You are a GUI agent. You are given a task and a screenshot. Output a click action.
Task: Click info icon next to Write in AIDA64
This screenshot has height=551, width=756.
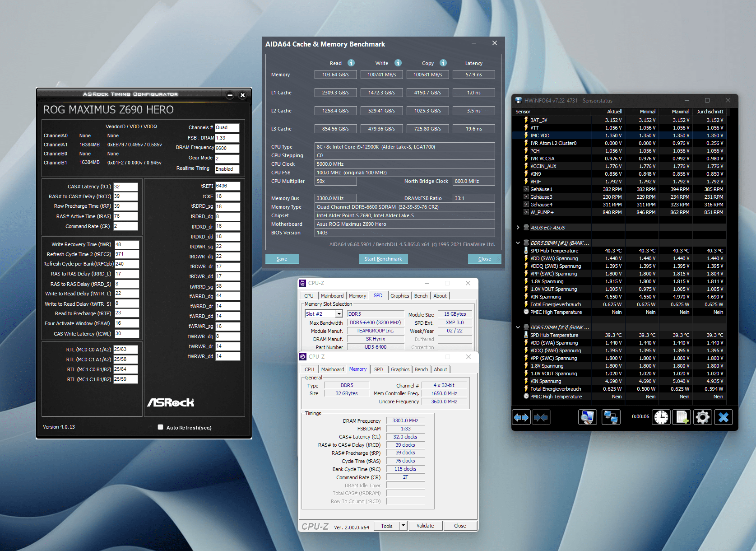pyautogui.click(x=398, y=63)
